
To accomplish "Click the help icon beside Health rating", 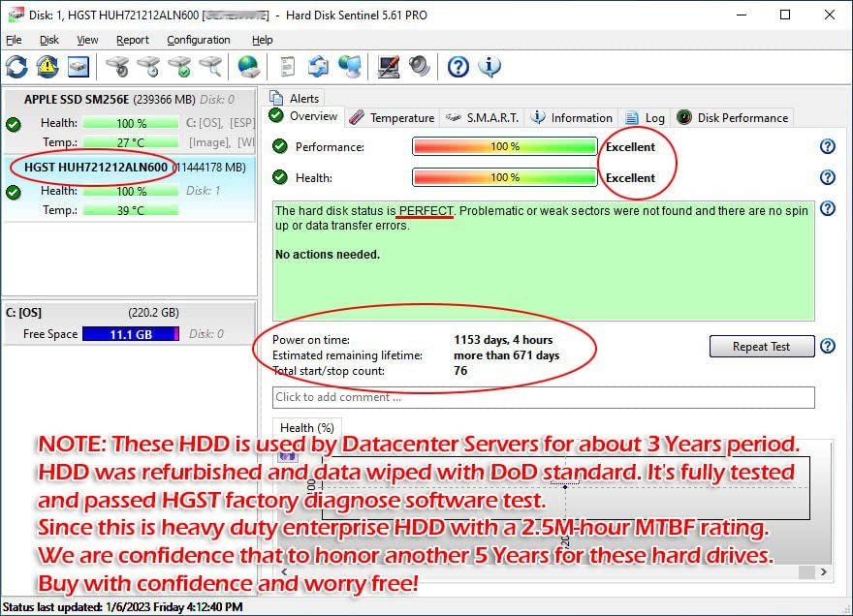I will [828, 177].
